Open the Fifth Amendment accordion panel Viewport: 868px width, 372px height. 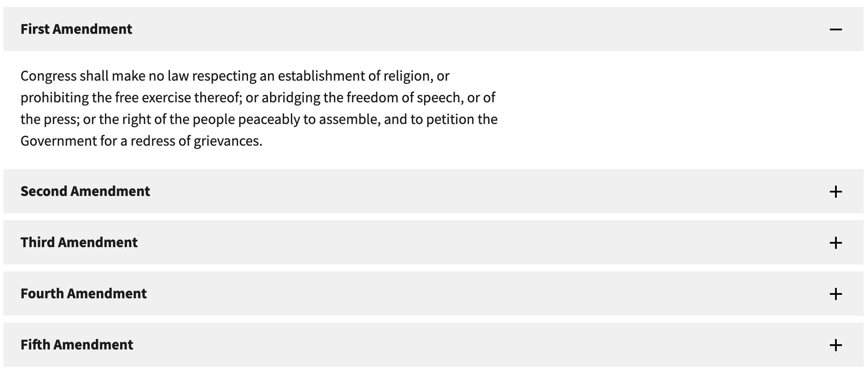point(434,345)
